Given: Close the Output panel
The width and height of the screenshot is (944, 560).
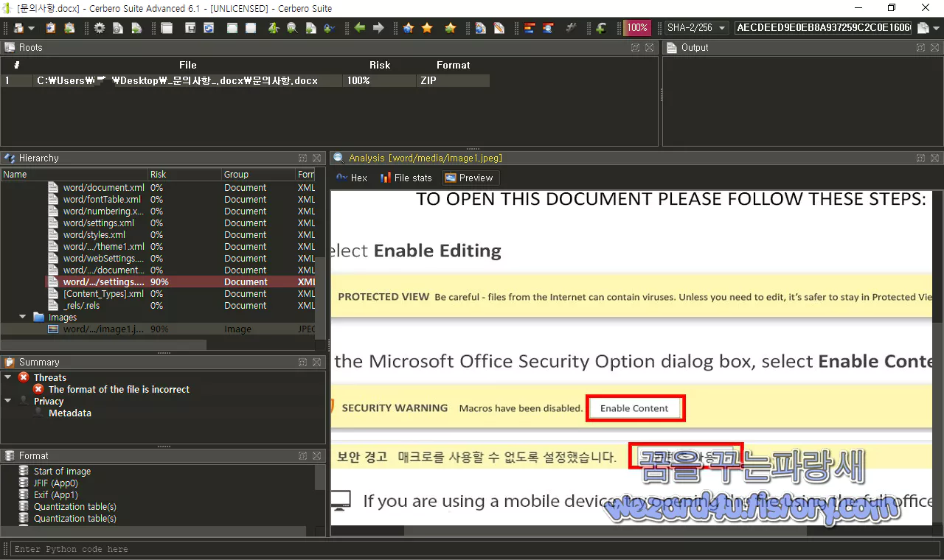Looking at the screenshot, I should click(934, 47).
